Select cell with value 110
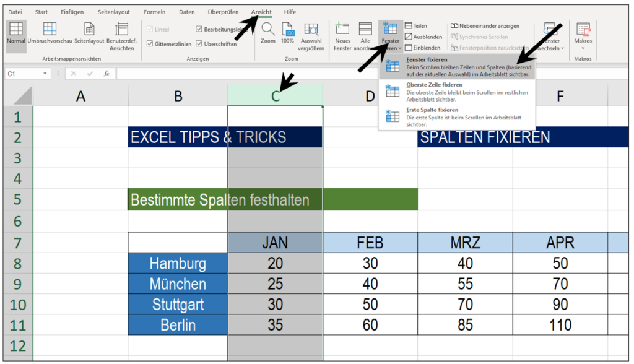The width and height of the screenshot is (634, 364). click(x=560, y=325)
